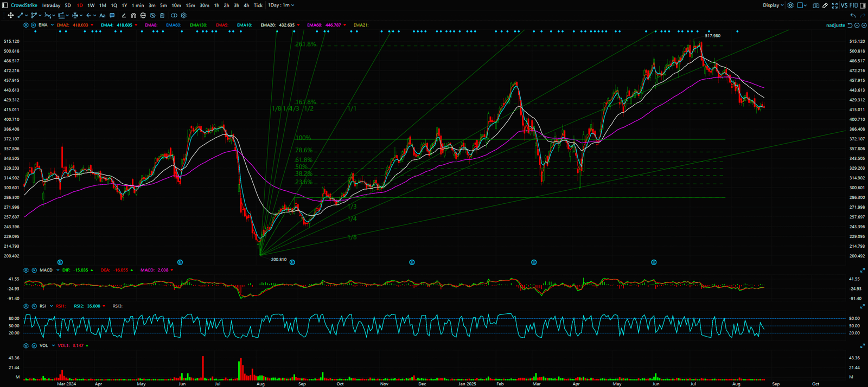Click the magnet snap drawing tool
Image resolution: width=868 pixels, height=387 pixels.
tap(133, 16)
